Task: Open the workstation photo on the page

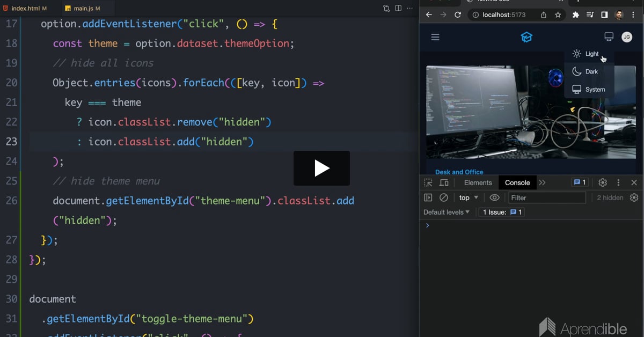Action: pos(530,112)
